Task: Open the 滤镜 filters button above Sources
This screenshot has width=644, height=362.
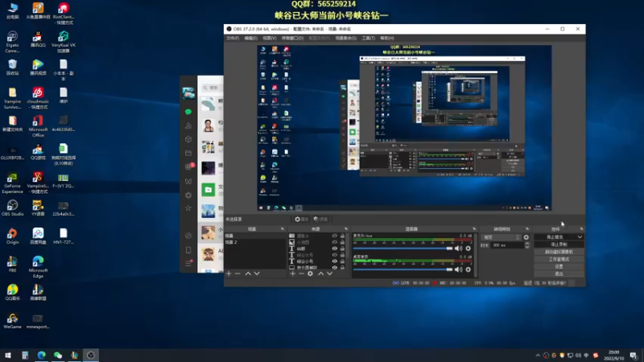Action: [321, 219]
